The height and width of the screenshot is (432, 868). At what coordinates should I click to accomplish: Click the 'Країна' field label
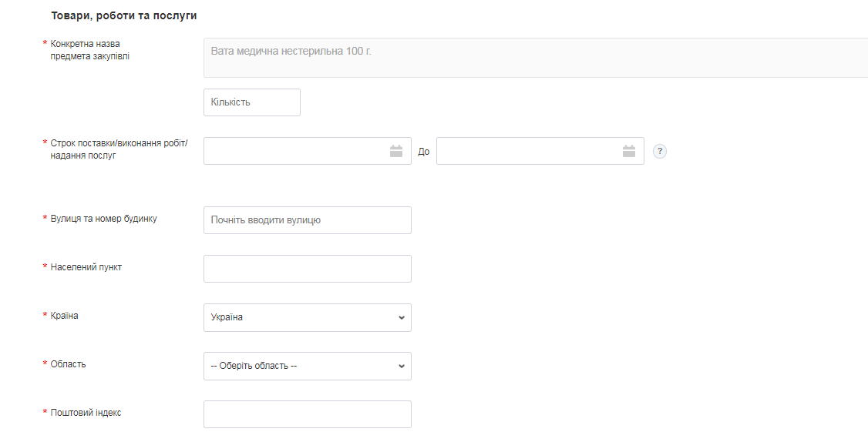64,316
